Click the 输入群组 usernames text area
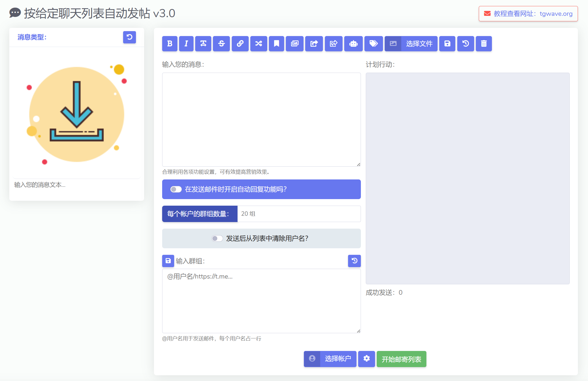The width and height of the screenshot is (588, 381). tap(261, 301)
